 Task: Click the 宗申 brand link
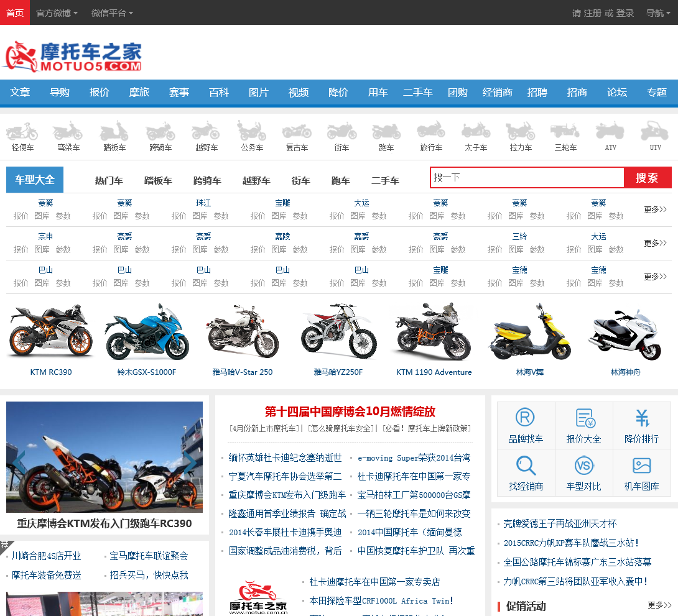45,237
